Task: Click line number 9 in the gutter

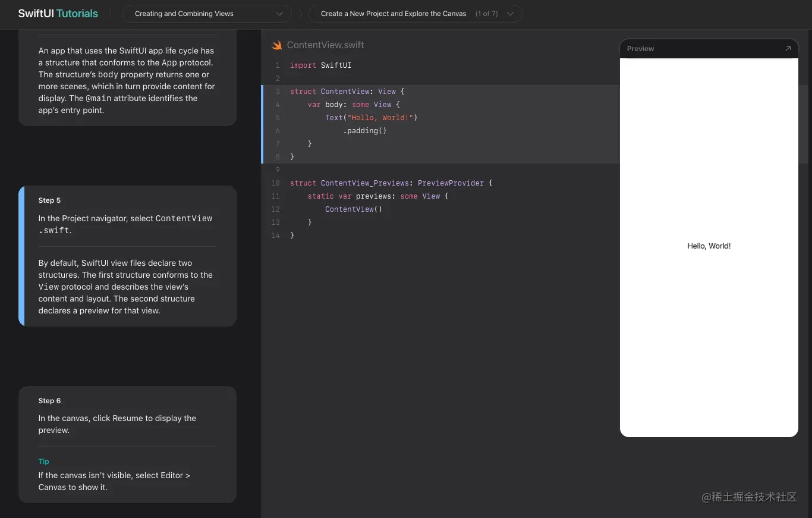Action: click(x=277, y=170)
